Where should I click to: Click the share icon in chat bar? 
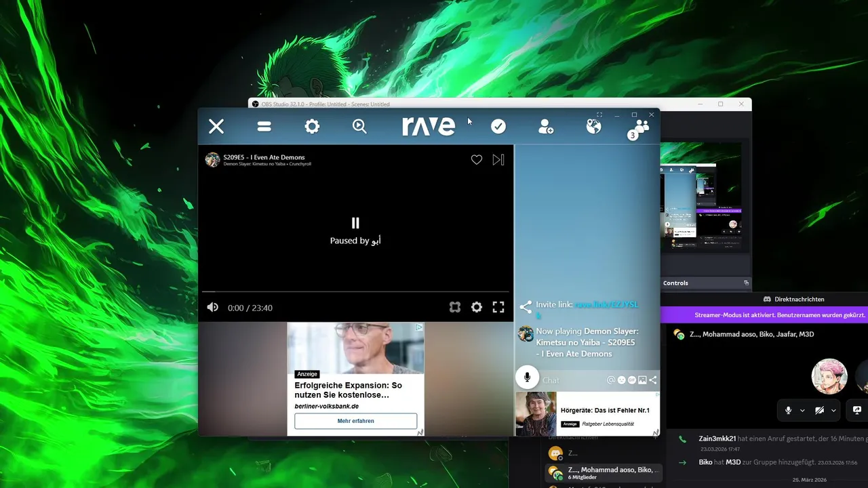[652, 380]
